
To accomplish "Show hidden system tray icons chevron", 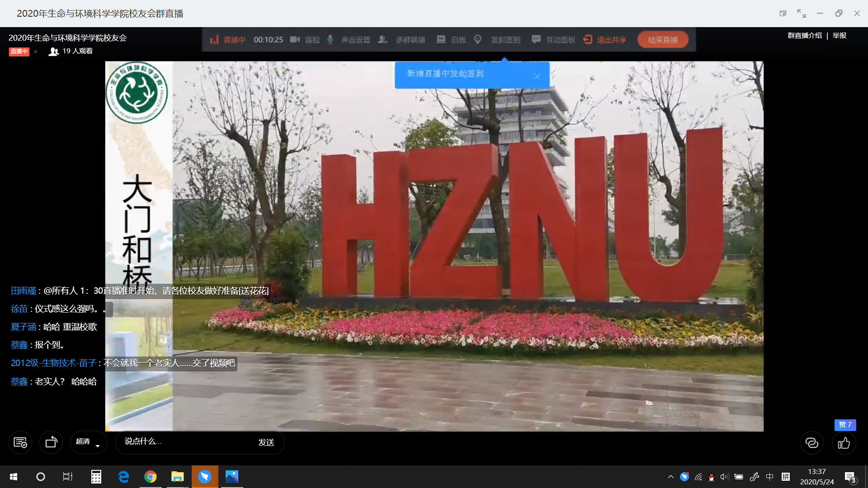I will [670, 477].
